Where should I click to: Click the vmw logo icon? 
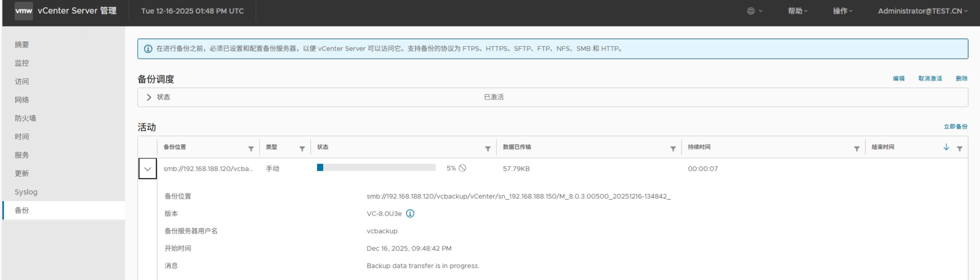[x=24, y=11]
